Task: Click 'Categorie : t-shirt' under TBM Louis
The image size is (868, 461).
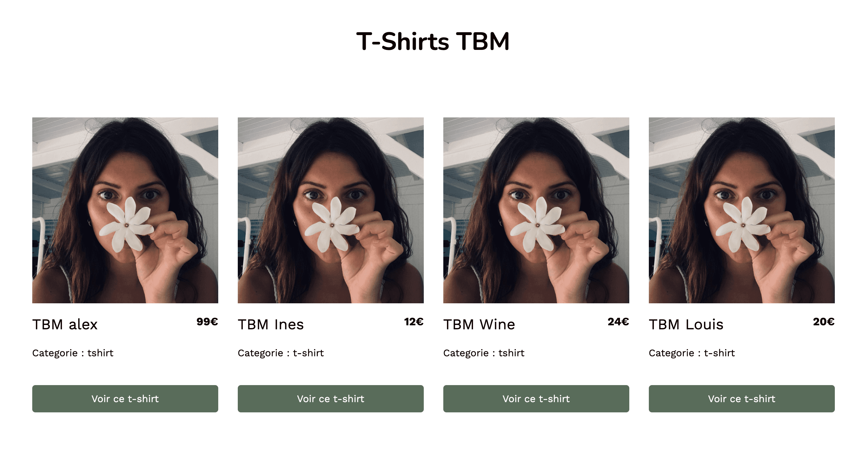Action: pos(692,353)
